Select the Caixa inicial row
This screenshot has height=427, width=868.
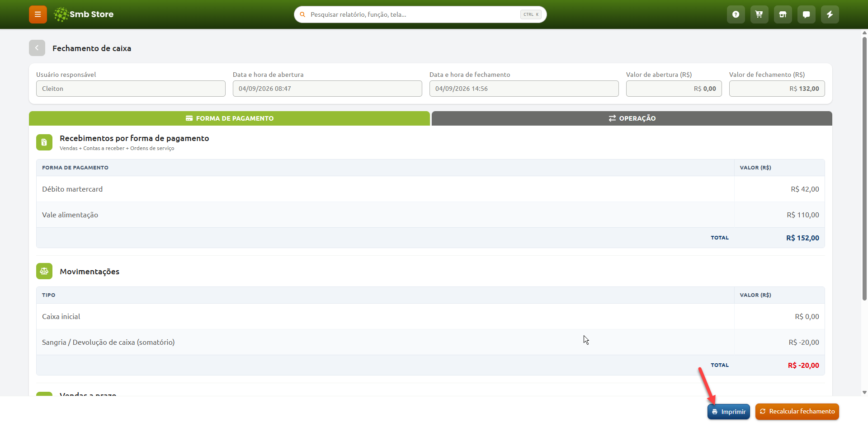coord(430,316)
